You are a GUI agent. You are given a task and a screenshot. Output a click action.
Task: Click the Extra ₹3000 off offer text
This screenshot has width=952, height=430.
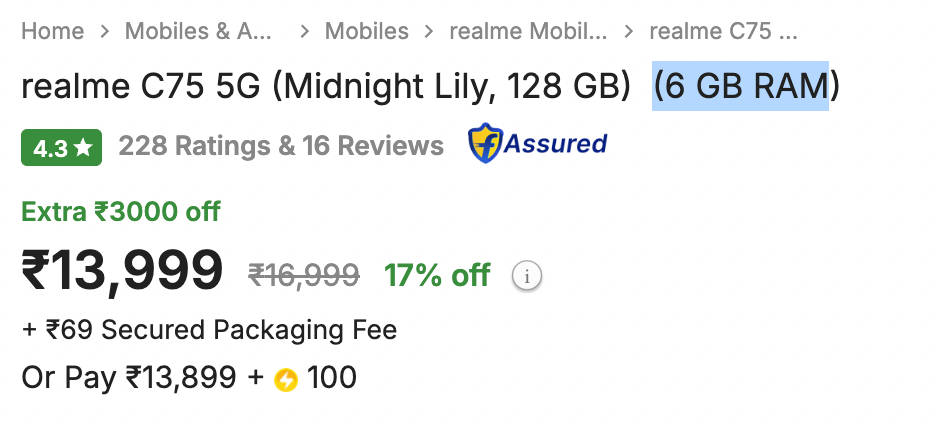click(121, 211)
